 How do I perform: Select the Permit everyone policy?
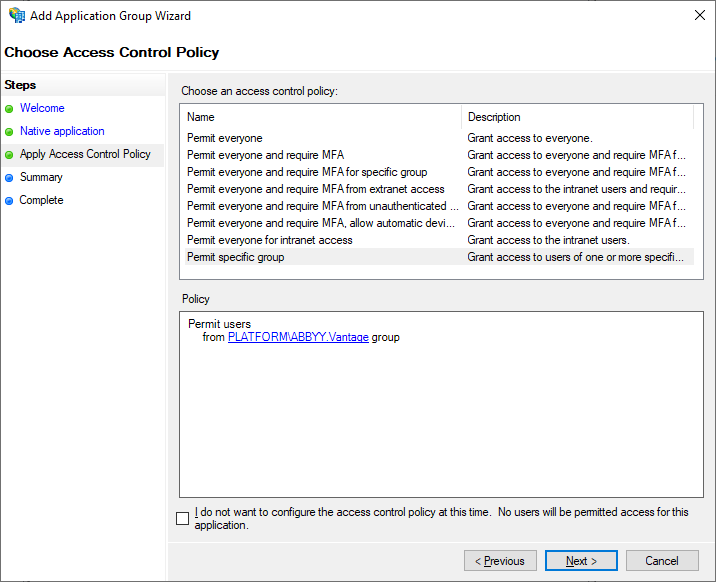tap(225, 138)
